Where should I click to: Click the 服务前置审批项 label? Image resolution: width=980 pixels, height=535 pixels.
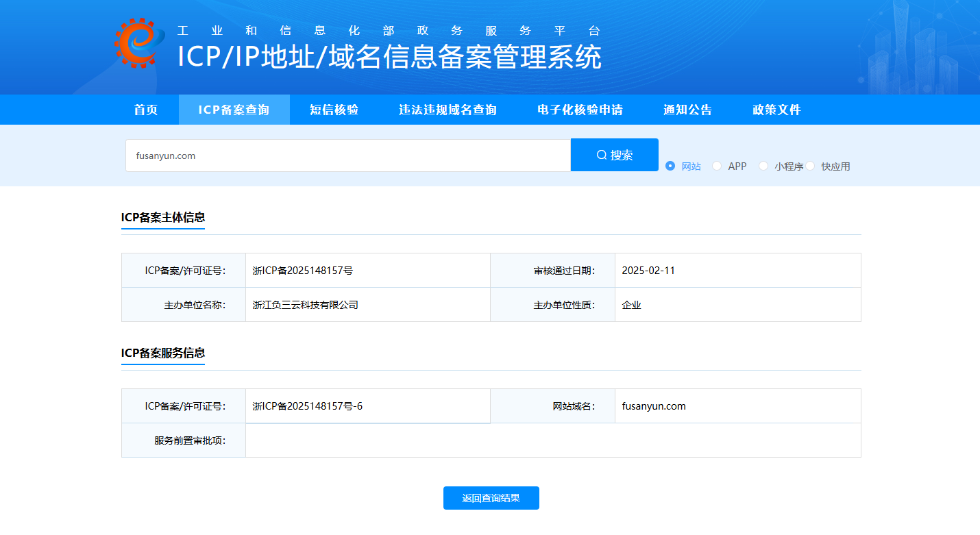[x=190, y=440]
